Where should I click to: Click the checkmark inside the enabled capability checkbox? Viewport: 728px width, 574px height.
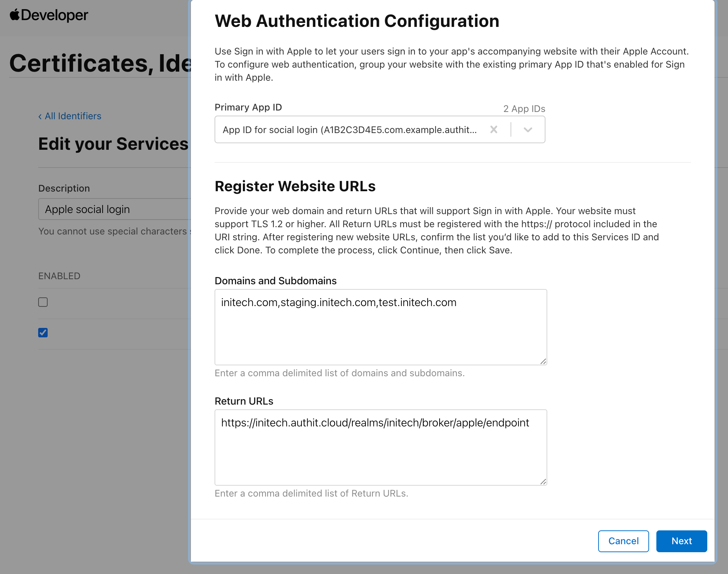[43, 333]
